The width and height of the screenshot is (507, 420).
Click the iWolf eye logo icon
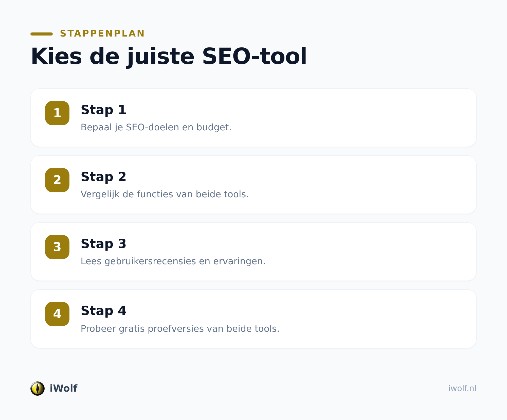(x=38, y=389)
